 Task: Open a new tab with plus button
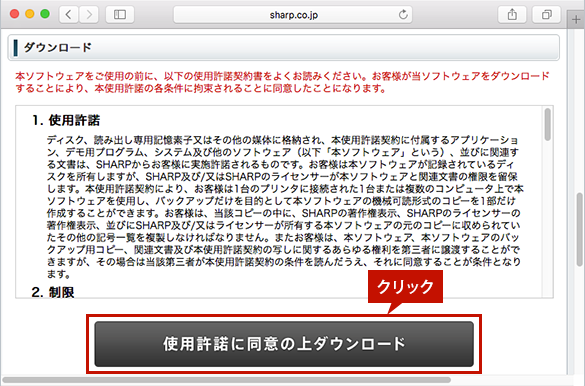(x=576, y=19)
